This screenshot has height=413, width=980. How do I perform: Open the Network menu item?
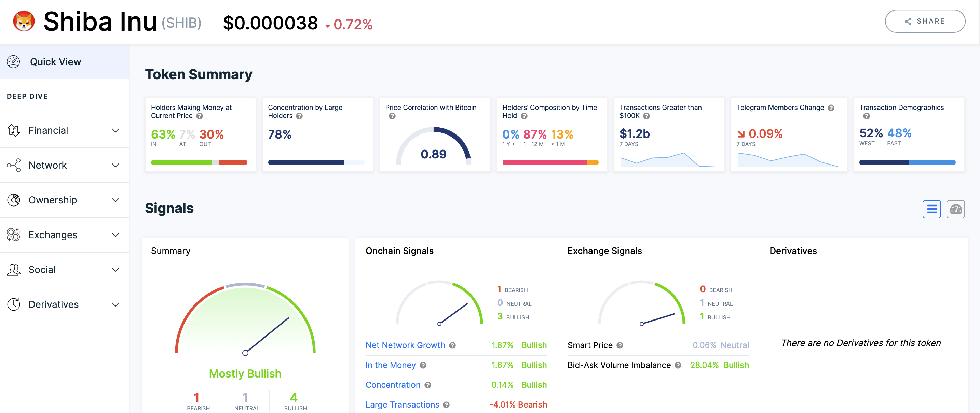tap(65, 165)
